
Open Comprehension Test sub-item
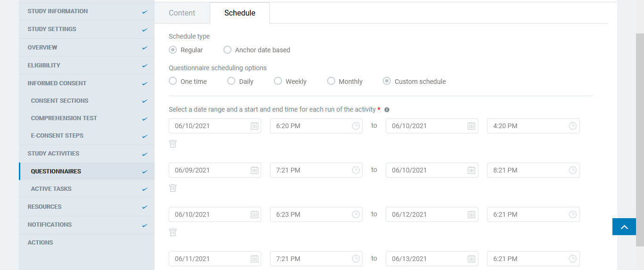(x=87, y=118)
